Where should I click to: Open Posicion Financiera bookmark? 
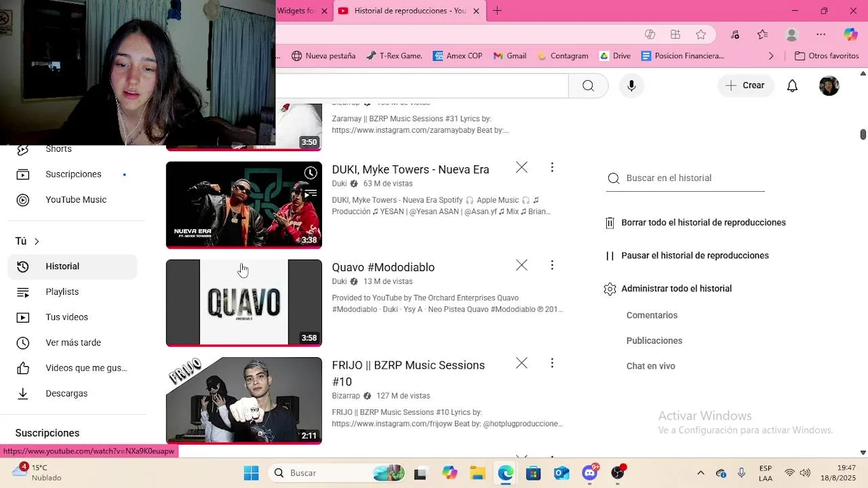coord(683,56)
